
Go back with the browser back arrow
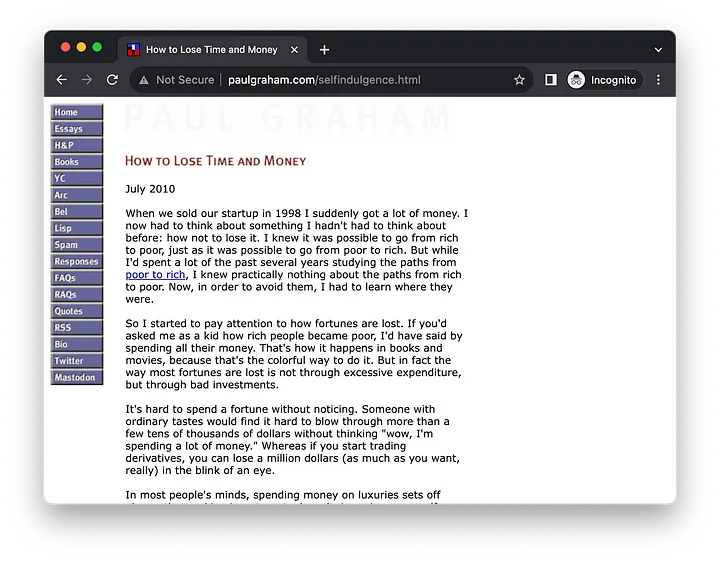pyautogui.click(x=62, y=80)
